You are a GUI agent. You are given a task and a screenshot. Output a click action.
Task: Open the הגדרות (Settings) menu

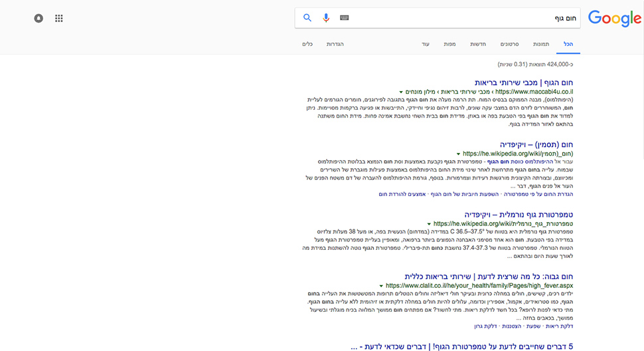335,44
